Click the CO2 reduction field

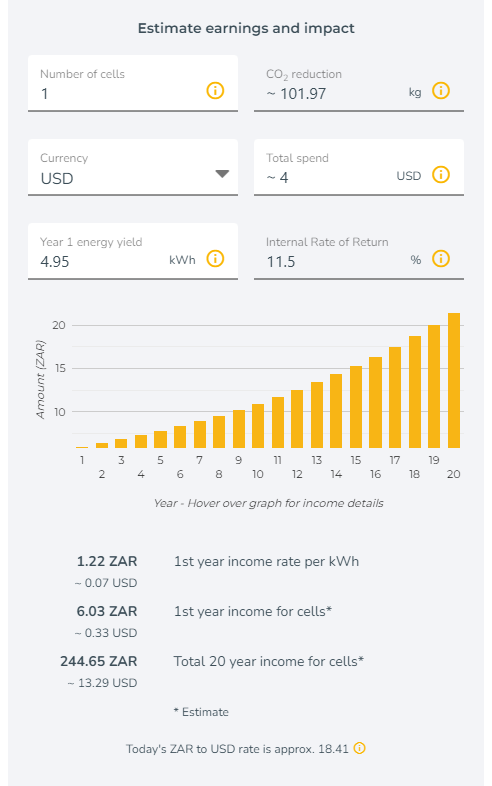(x=359, y=83)
